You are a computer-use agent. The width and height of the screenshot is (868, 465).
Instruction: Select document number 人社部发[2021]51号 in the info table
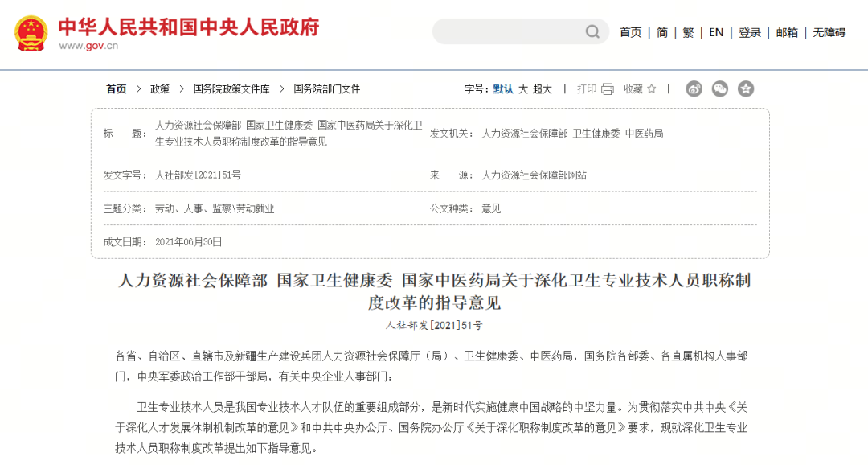click(x=198, y=175)
